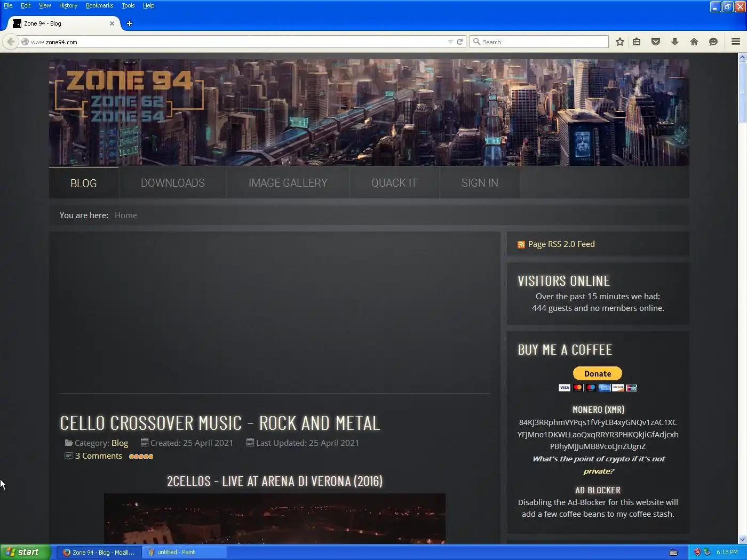Image resolution: width=747 pixels, height=560 pixels.
Task: Open the 3 Comments link
Action: 99,456
